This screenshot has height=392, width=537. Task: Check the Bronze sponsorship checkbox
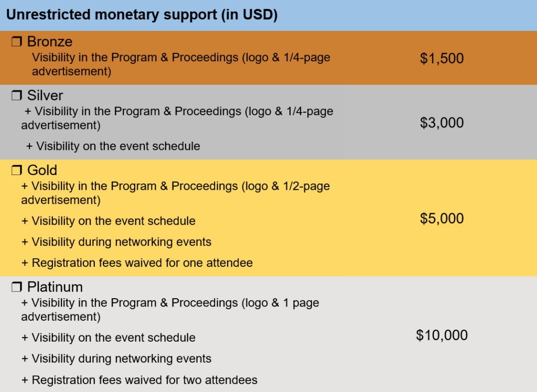pos(17,42)
